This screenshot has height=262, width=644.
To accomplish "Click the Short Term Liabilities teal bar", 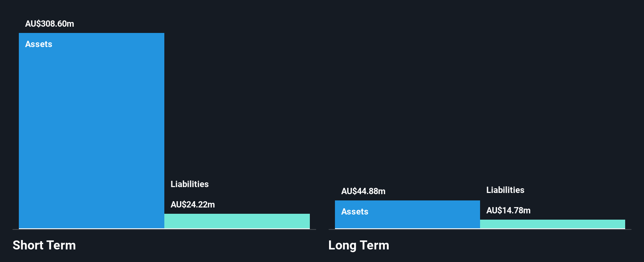I will (x=237, y=221).
